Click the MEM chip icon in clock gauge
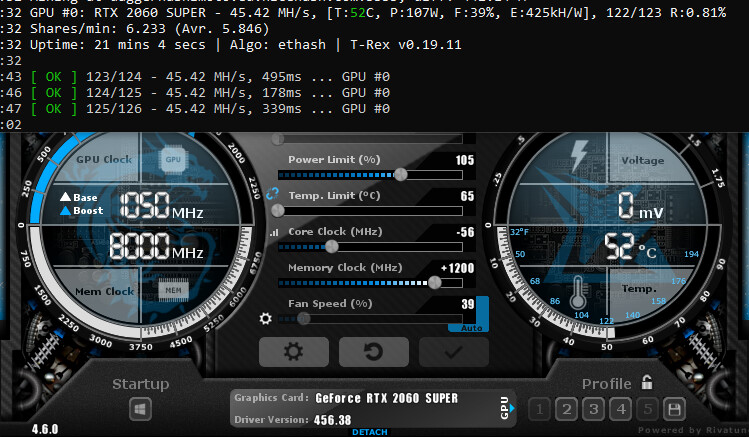749x437 pixels. (173, 290)
